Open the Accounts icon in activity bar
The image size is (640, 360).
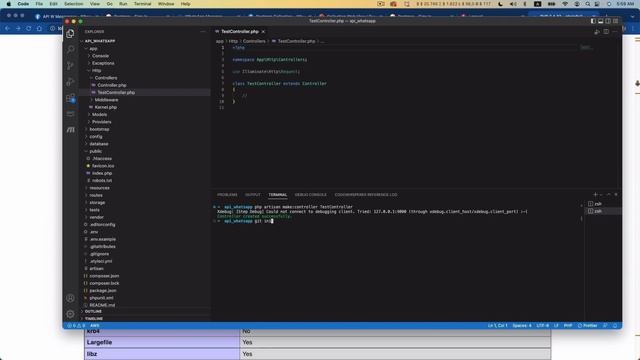pos(70,298)
